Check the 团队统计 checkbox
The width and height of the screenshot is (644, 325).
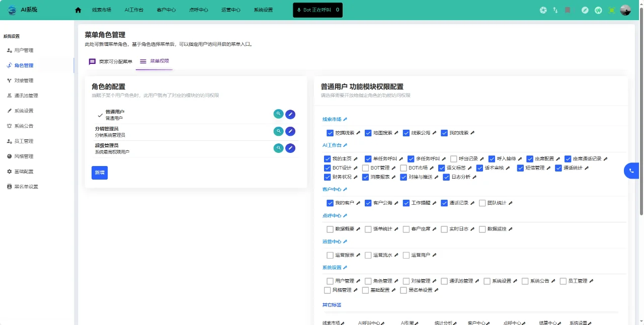click(x=482, y=203)
